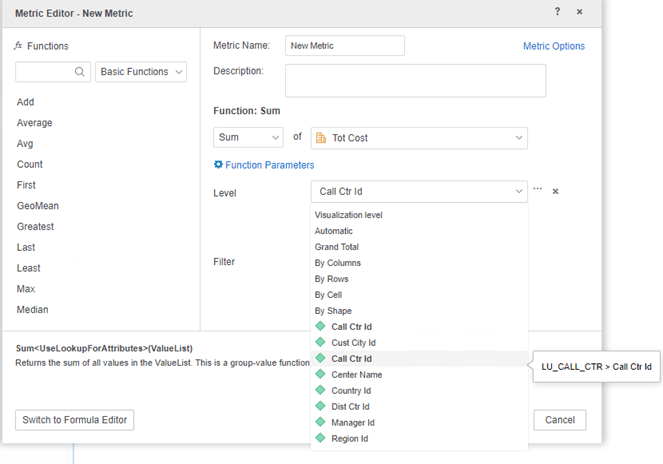Open the Basic Functions category dropdown
Image resolution: width=663 pixels, height=464 pixels.
tap(140, 72)
